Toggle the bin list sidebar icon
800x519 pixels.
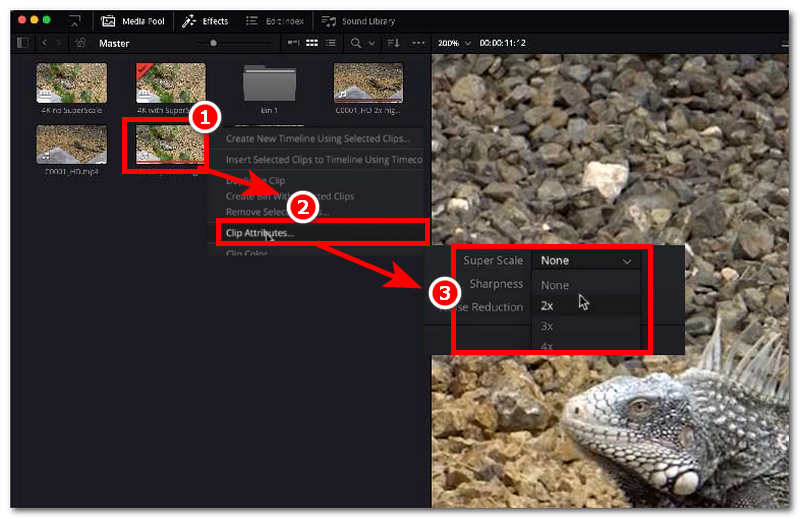coord(23,43)
